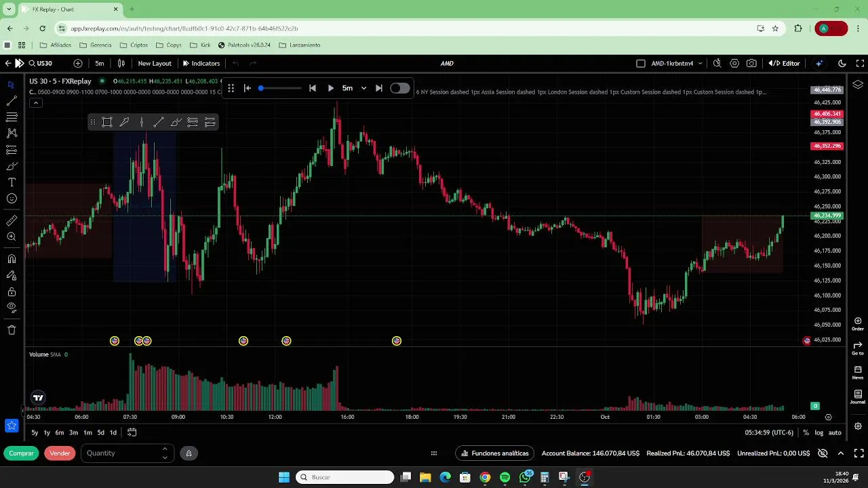
Task: Click the red Vender button
Action: click(x=60, y=453)
